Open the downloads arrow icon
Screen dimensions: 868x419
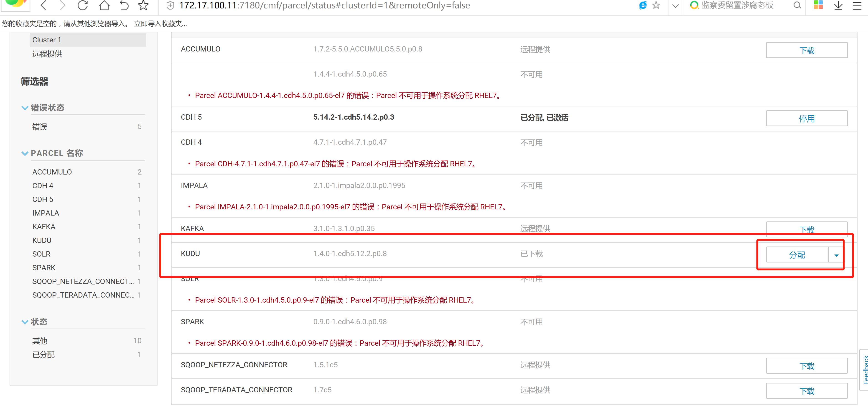pos(838,5)
